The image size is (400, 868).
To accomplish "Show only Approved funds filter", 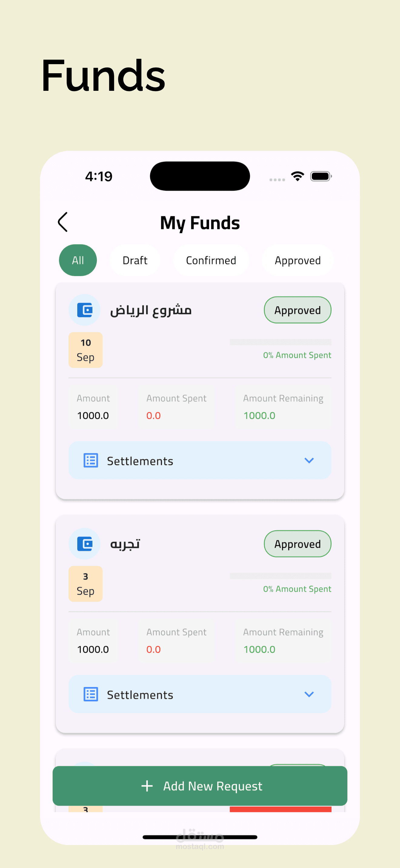I will [298, 260].
